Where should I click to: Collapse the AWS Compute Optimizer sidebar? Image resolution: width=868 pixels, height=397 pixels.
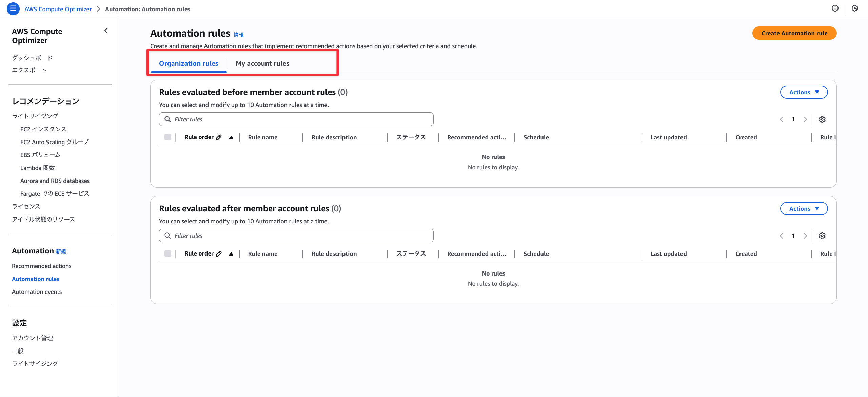106,31
